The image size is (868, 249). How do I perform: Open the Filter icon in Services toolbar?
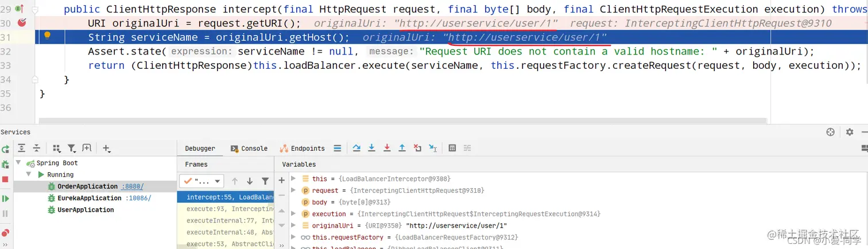(x=72, y=148)
